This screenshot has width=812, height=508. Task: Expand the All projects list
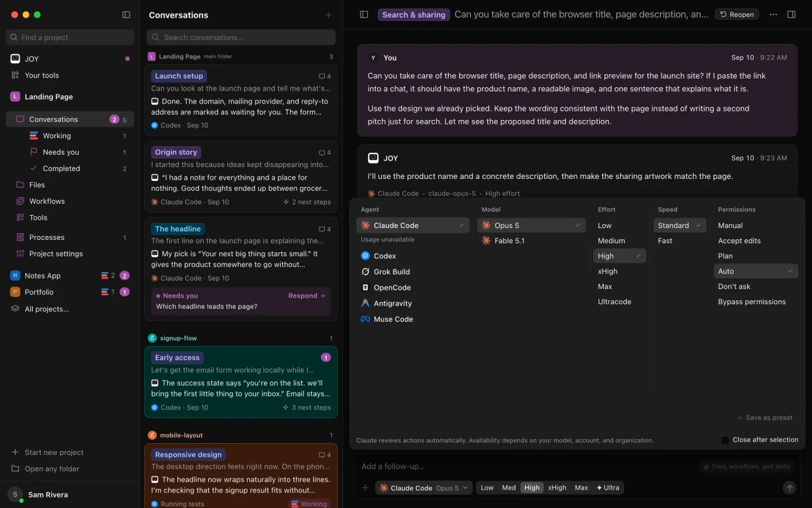pyautogui.click(x=69, y=309)
